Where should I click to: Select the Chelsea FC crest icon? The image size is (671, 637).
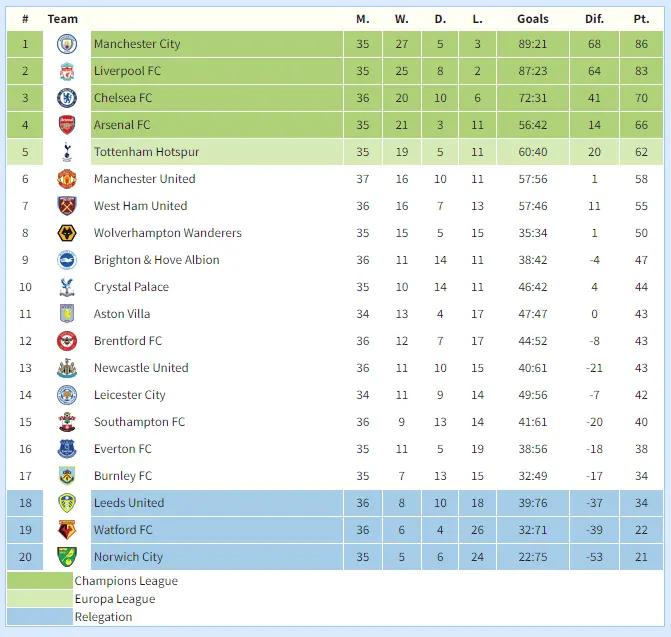coord(67,98)
